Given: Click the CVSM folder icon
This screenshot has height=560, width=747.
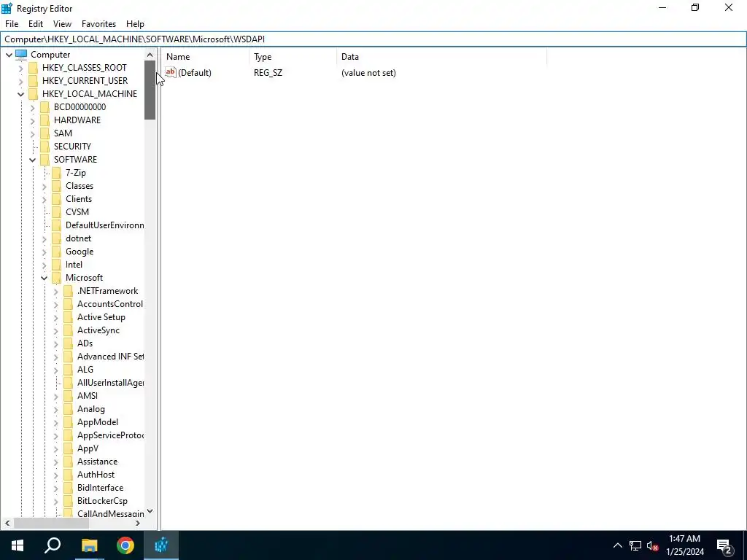Looking at the screenshot, I should click(x=57, y=212).
